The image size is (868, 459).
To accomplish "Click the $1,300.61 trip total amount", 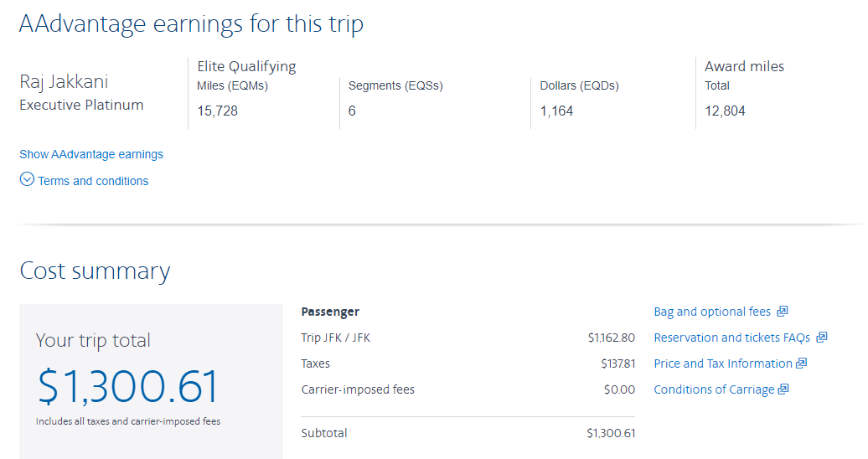I will tap(128, 386).
